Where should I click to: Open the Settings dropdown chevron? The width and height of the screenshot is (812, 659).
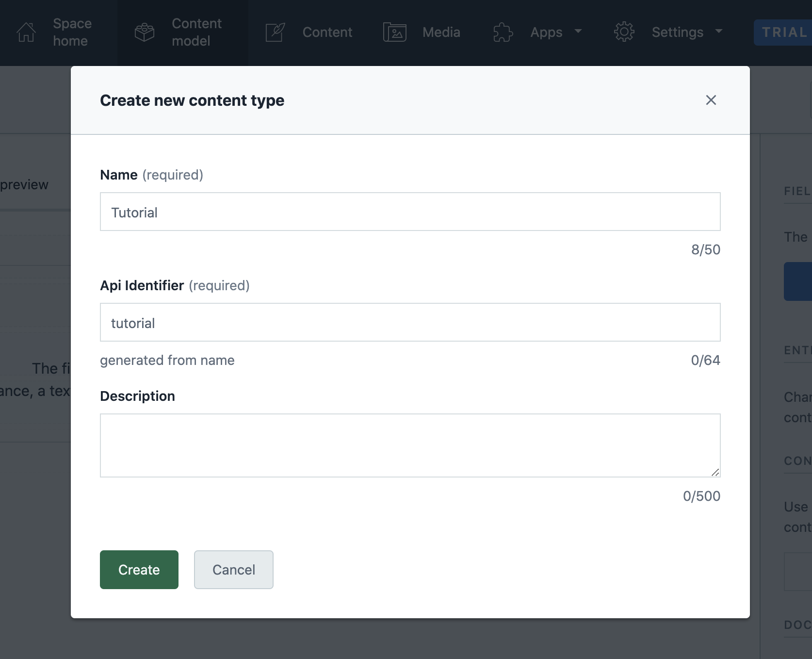point(718,32)
